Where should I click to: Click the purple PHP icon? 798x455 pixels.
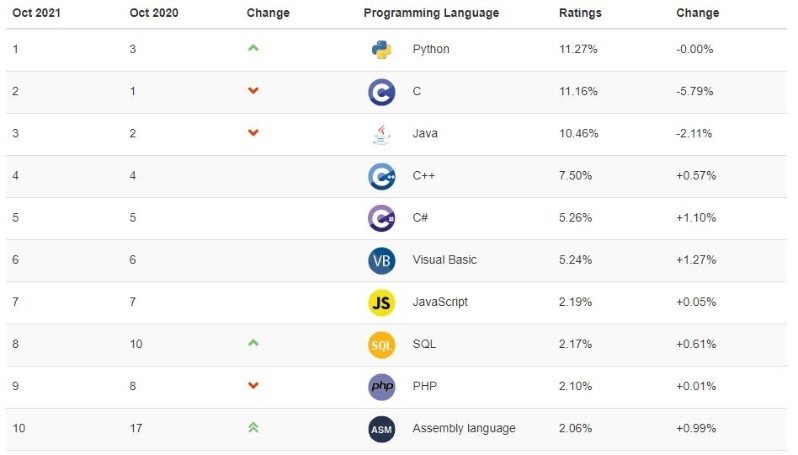point(381,386)
